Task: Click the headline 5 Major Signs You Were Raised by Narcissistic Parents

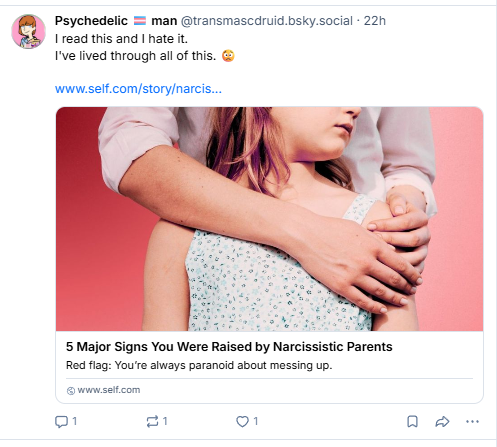Action: coord(229,347)
